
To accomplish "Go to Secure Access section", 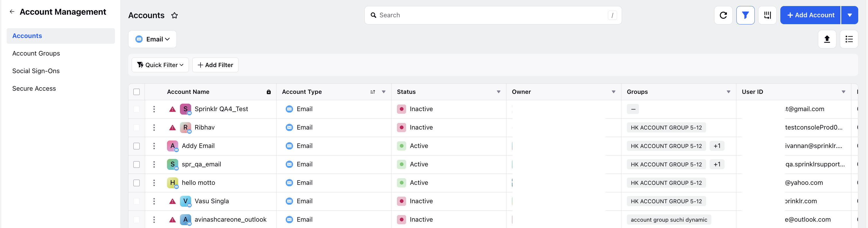I will [34, 88].
